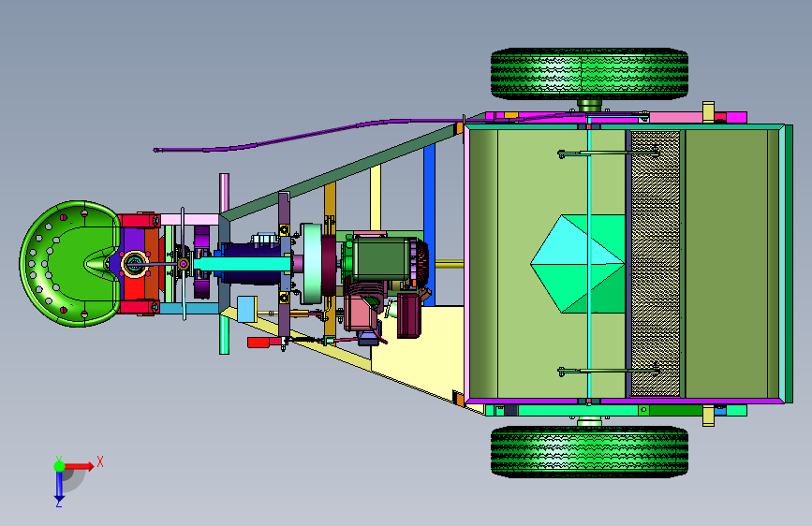Viewport: 812px width, 526px height.
Task: Select the upper link rod inside the box
Action: [x=609, y=153]
